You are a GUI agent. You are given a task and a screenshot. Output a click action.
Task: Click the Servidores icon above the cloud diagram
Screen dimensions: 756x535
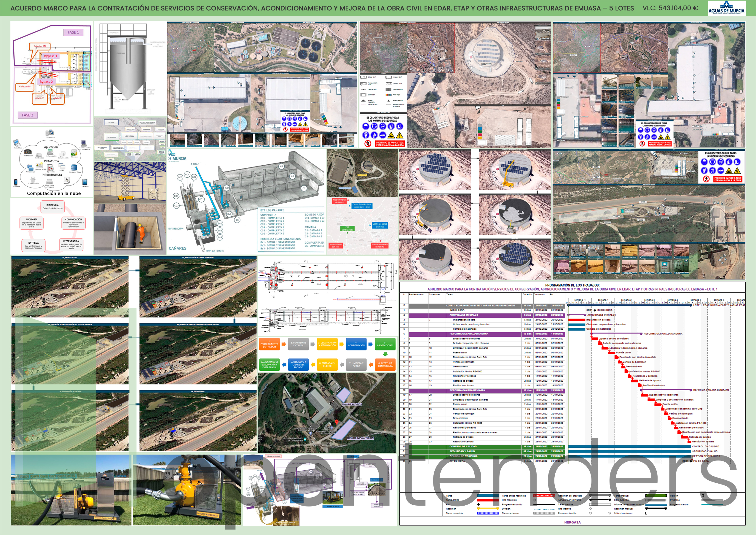pyautogui.click(x=50, y=133)
